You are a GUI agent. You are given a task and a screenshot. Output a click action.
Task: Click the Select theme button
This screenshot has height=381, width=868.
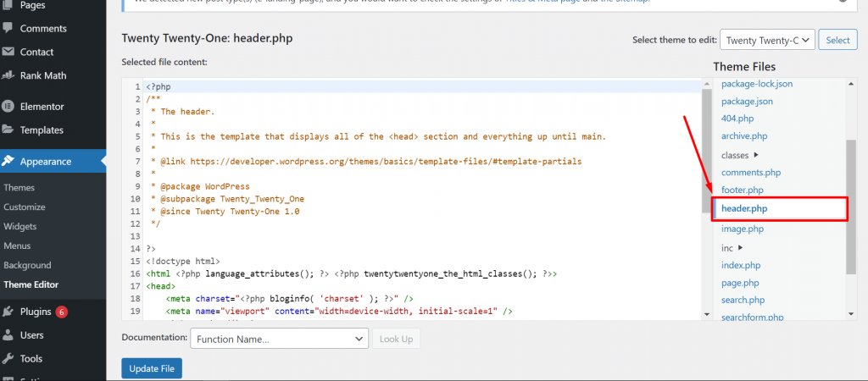pyautogui.click(x=837, y=40)
